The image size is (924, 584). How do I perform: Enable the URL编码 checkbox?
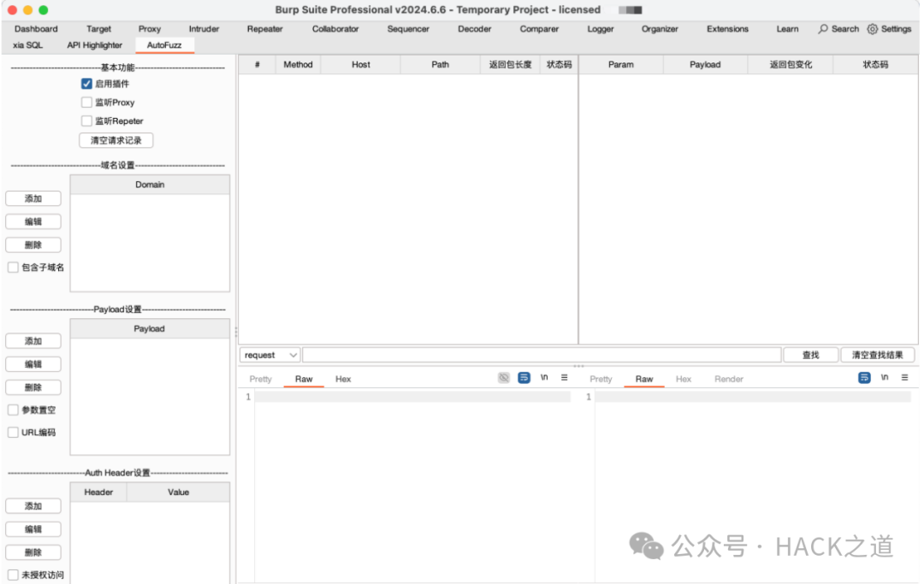coord(13,432)
